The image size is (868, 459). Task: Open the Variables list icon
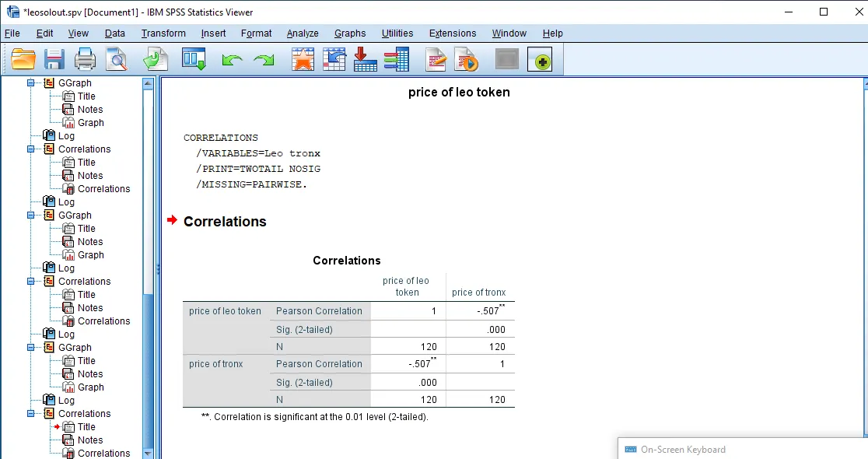[x=397, y=59]
